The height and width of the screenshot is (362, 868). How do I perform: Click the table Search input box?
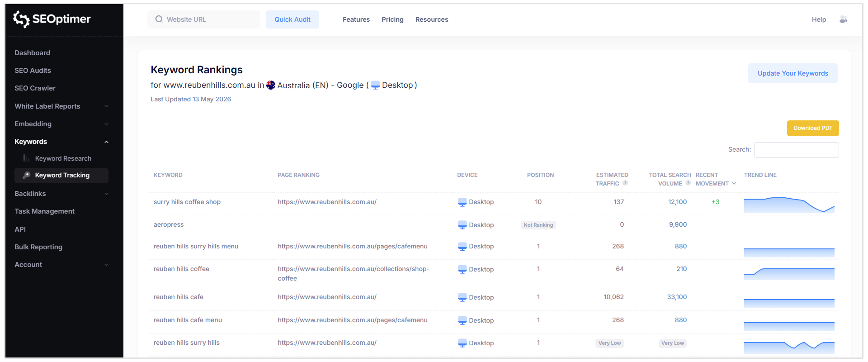coord(797,150)
